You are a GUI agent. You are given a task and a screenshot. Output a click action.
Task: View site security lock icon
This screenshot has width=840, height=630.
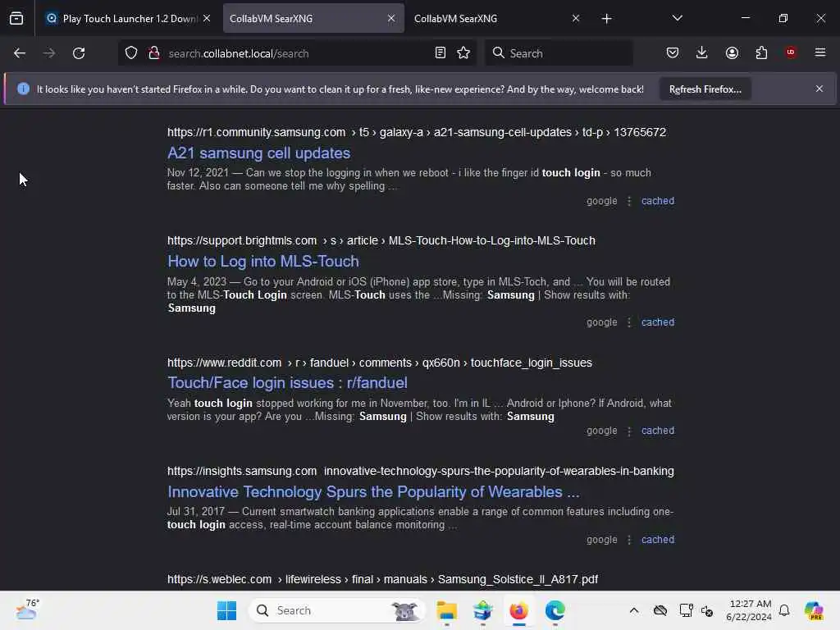154,53
